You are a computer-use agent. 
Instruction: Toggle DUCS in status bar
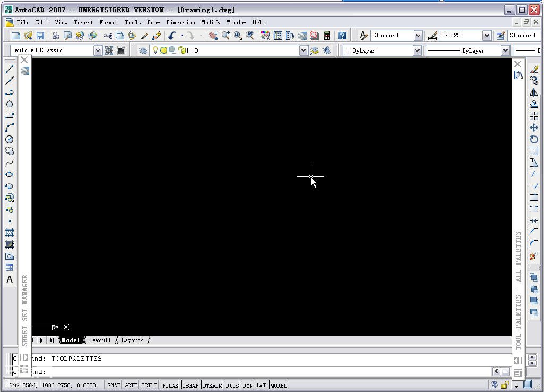(x=233, y=386)
